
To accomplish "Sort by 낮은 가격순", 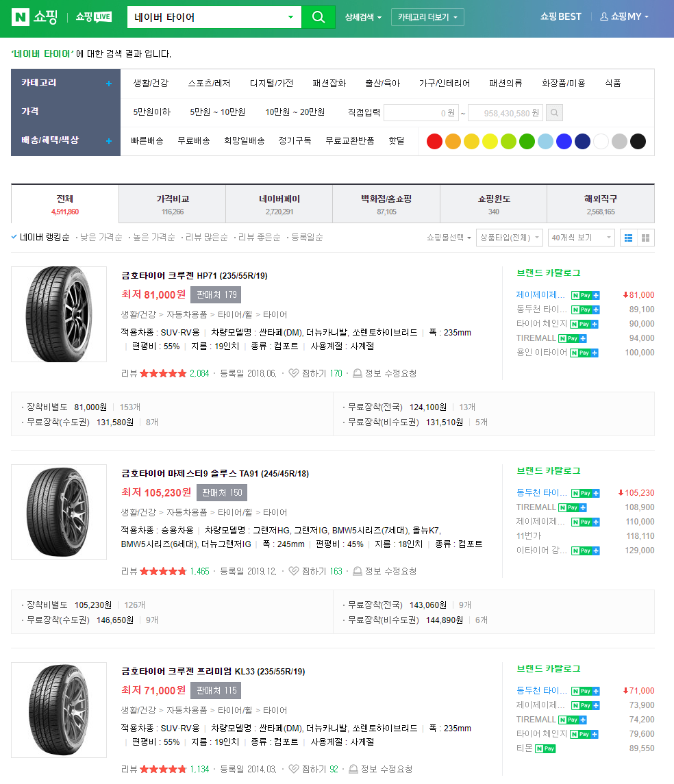I will pos(101,238).
